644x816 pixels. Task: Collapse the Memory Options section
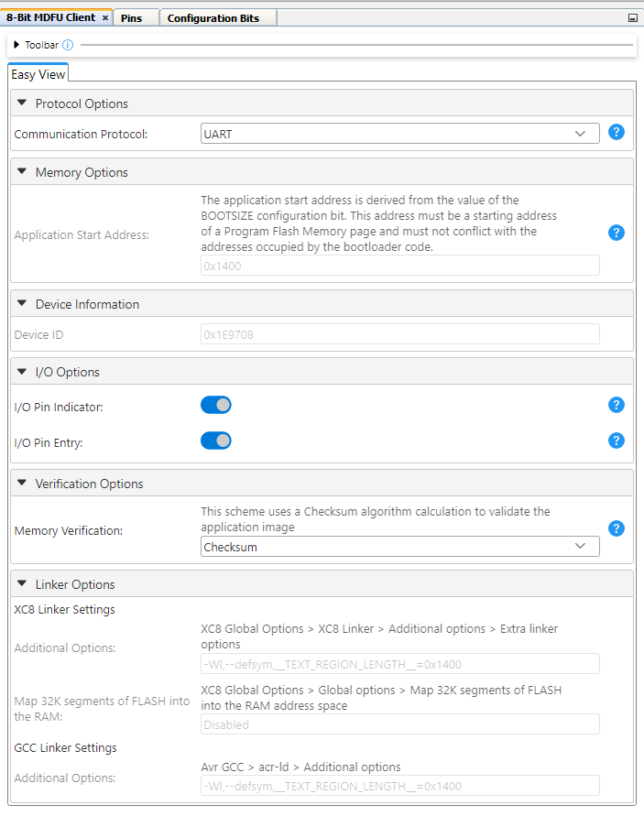[22, 171]
